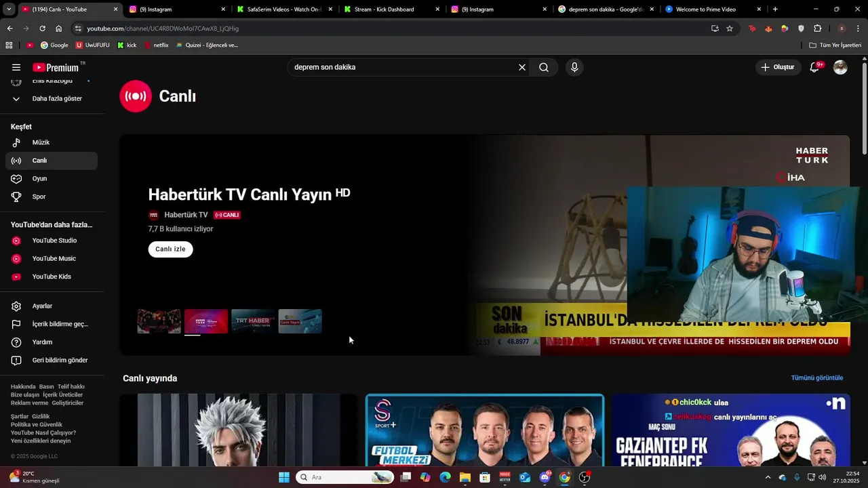Image resolution: width=868 pixels, height=488 pixels.
Task: Open Tüm Yer İşaretleri folder
Action: pyautogui.click(x=835, y=45)
